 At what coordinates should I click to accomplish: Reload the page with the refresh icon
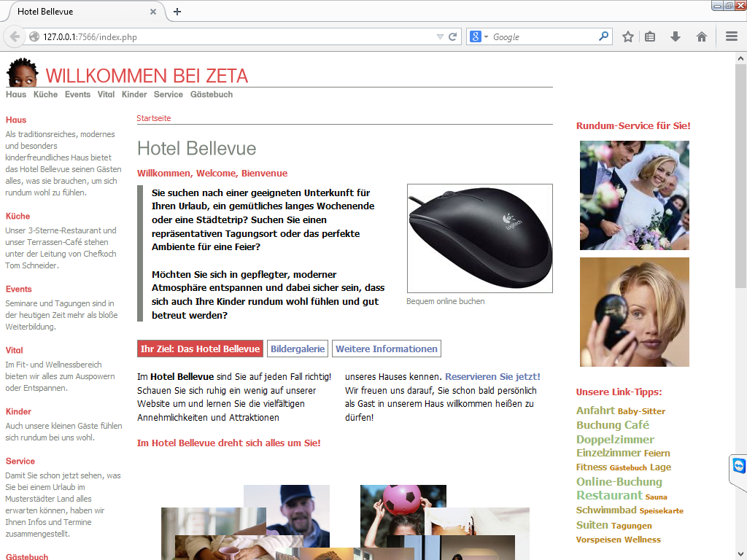click(452, 36)
